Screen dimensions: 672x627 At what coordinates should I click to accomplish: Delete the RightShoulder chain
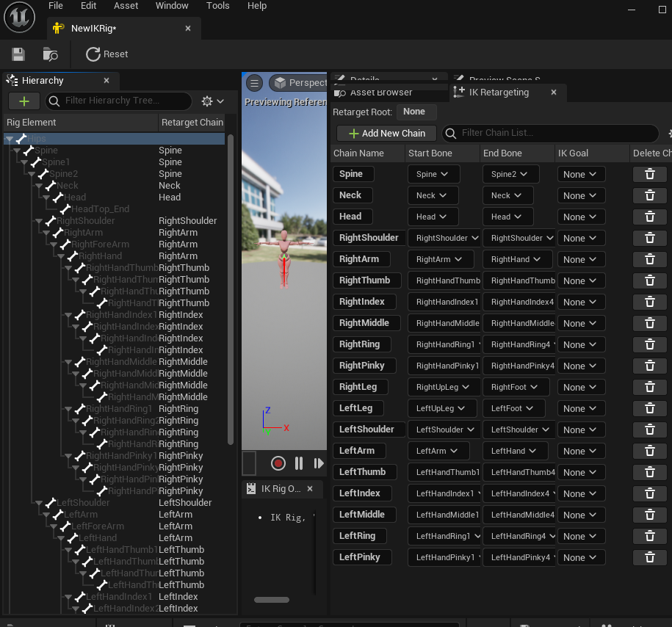point(650,238)
